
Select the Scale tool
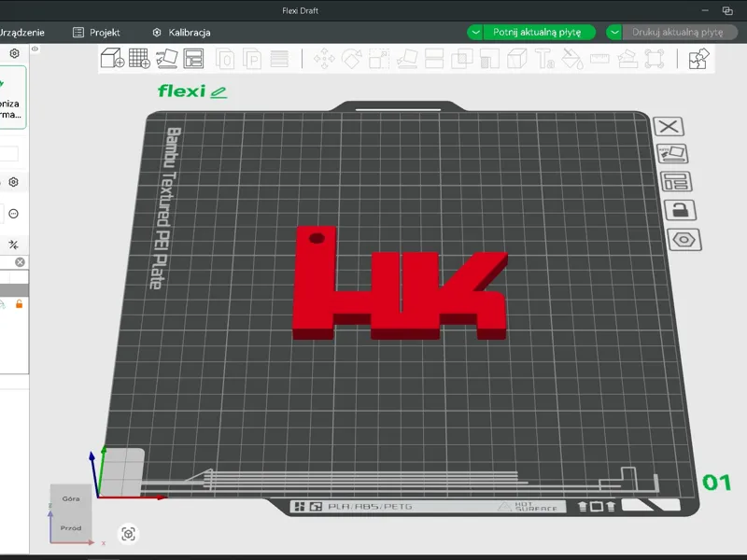click(379, 59)
